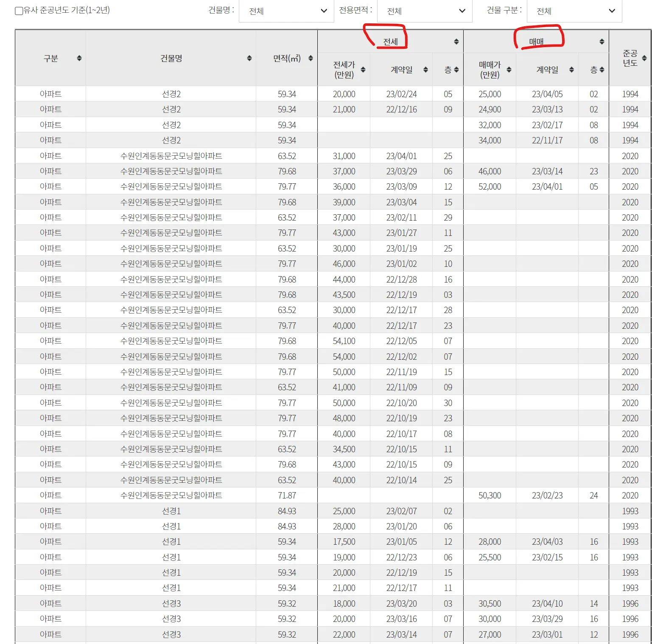
Task: Select 선경2 row with 전세가 20,000
Action: [333, 94]
